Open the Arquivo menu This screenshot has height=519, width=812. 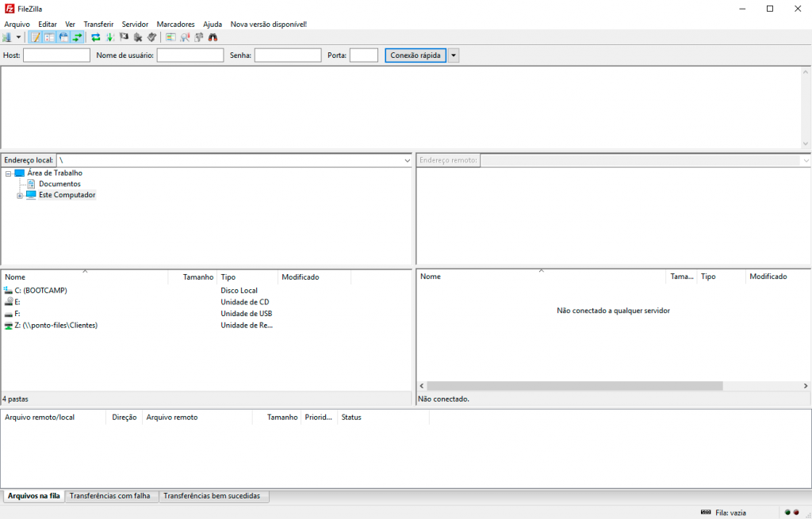(x=17, y=25)
